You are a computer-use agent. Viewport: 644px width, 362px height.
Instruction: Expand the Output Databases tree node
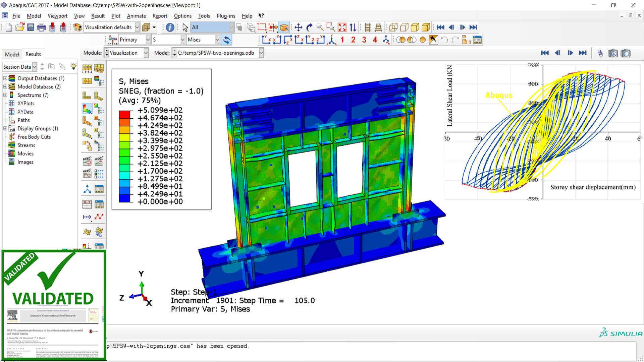point(5,78)
